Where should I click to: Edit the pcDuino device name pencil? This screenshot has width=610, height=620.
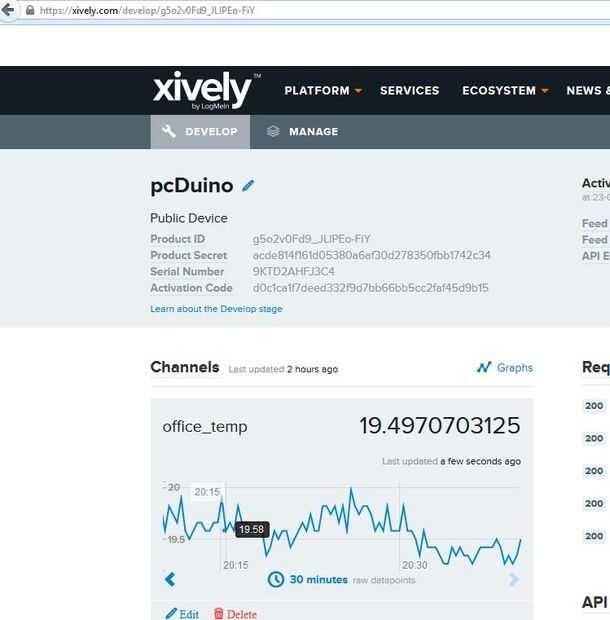248,185
